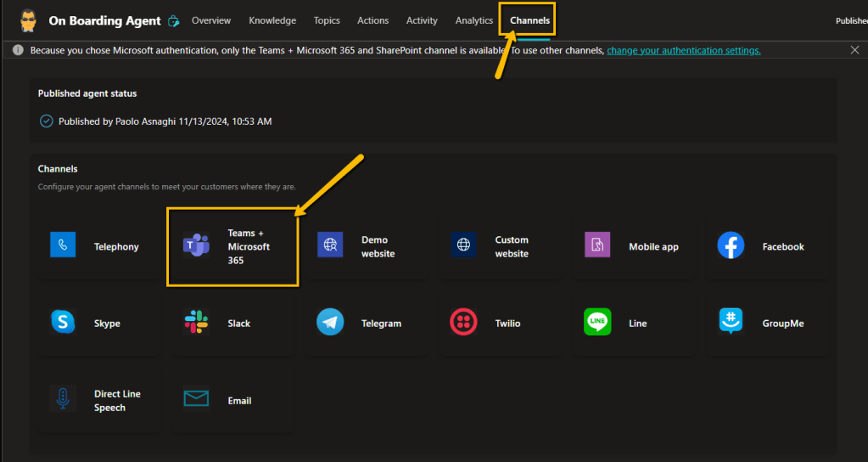The image size is (868, 462).
Task: Select the Teams + Microsoft 365 icon
Action: [x=197, y=246]
